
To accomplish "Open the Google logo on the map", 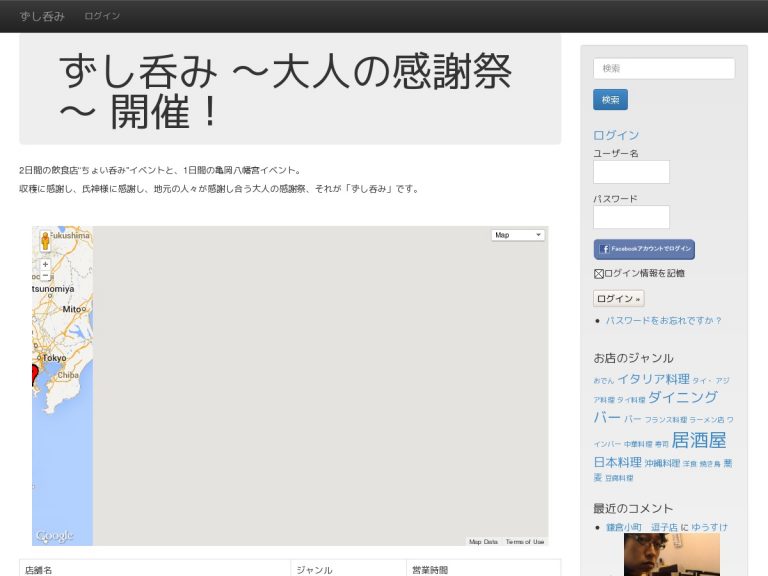I will 54,536.
